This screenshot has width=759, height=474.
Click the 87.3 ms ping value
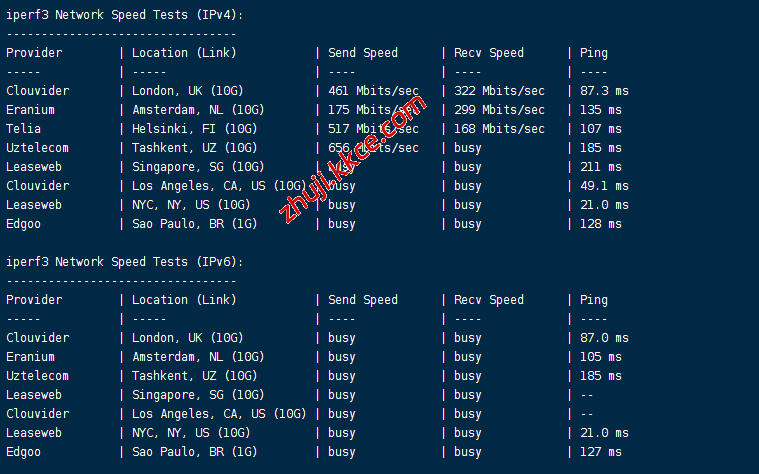604,91
